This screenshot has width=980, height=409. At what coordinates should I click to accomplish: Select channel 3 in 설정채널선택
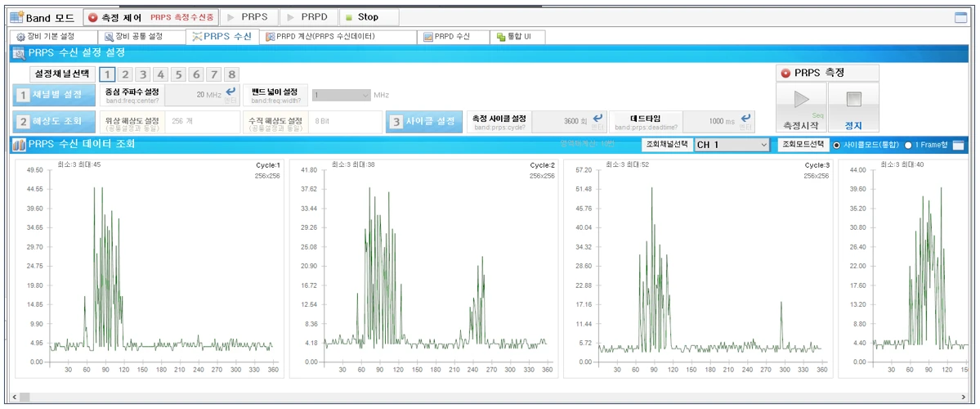[143, 75]
